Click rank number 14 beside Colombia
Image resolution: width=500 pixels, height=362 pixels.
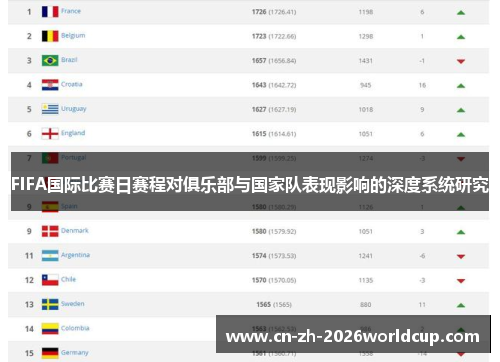(x=29, y=329)
